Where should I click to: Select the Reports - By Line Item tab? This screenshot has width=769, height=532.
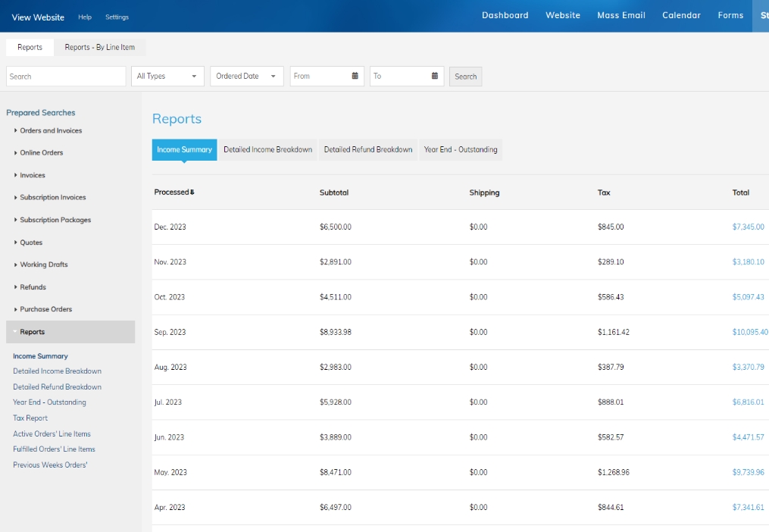coord(99,47)
